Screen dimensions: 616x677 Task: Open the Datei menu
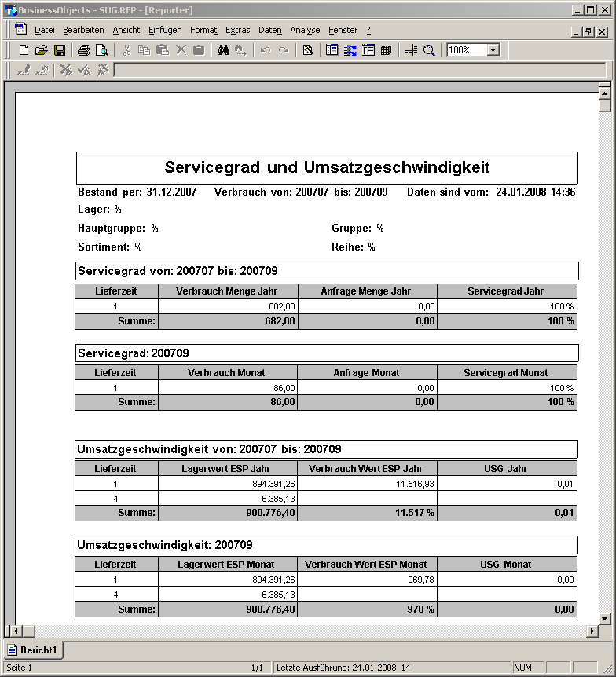(x=45, y=30)
